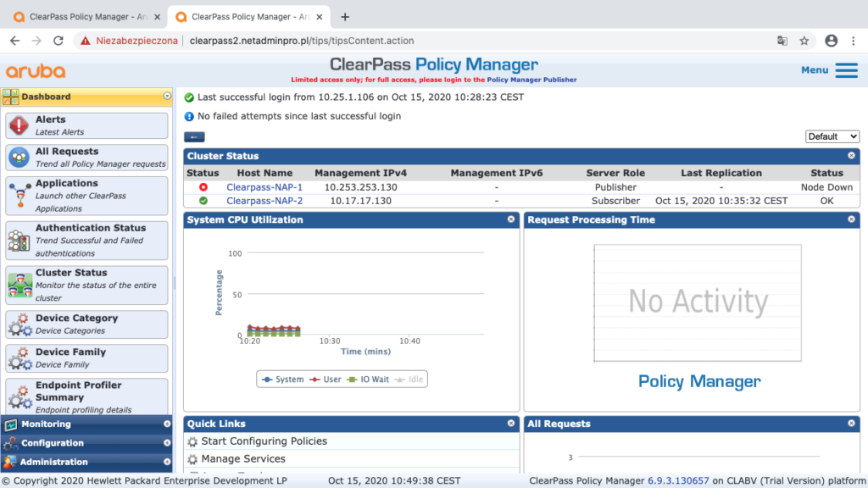The height and width of the screenshot is (488, 868).
Task: Click the 10.253.253.130 IPv4 cell
Action: point(361,187)
